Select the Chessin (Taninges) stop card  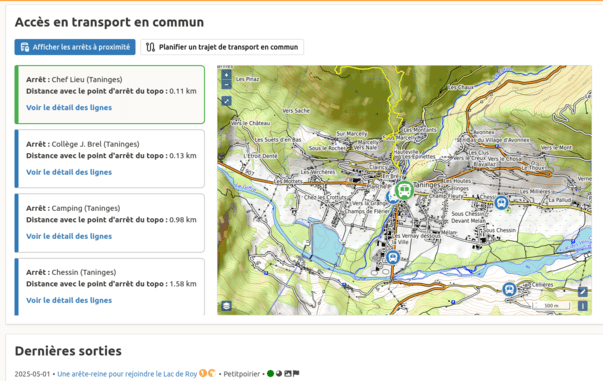(x=110, y=287)
